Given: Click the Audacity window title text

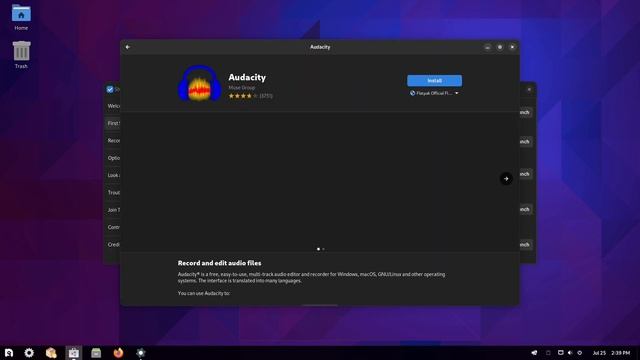Looking at the screenshot, I should (x=320, y=47).
